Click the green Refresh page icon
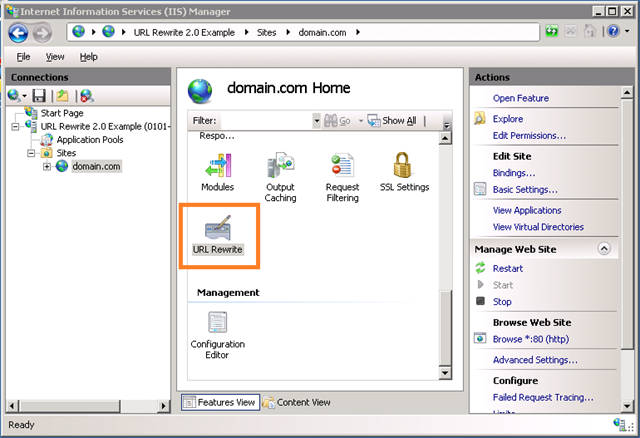Viewport: 640px width, 438px height. pyautogui.click(x=552, y=31)
